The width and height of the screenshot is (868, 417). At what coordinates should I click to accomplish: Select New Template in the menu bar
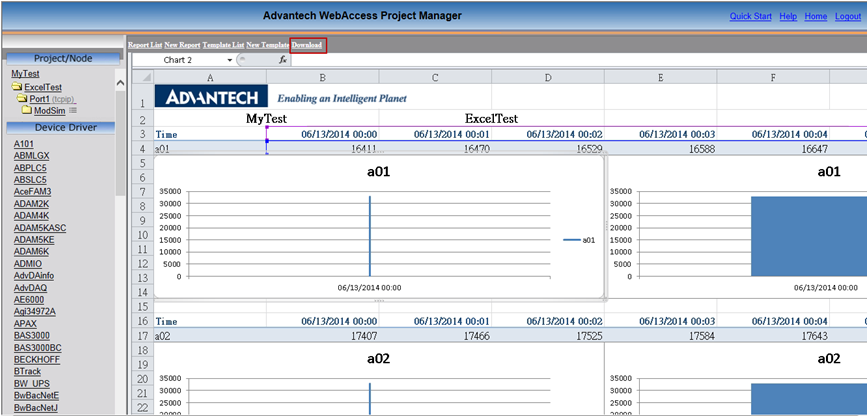point(267,45)
